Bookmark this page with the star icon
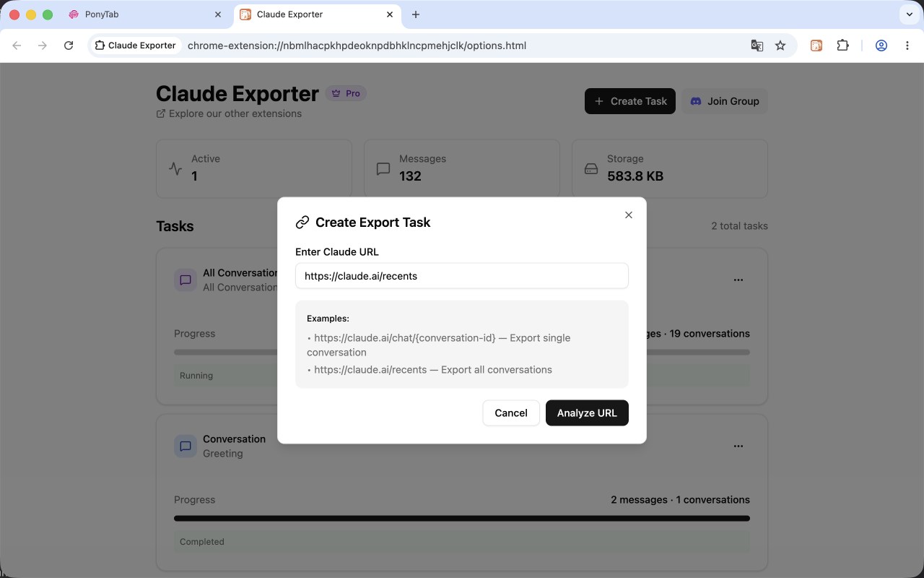Viewport: 924px width, 578px height. (780, 46)
